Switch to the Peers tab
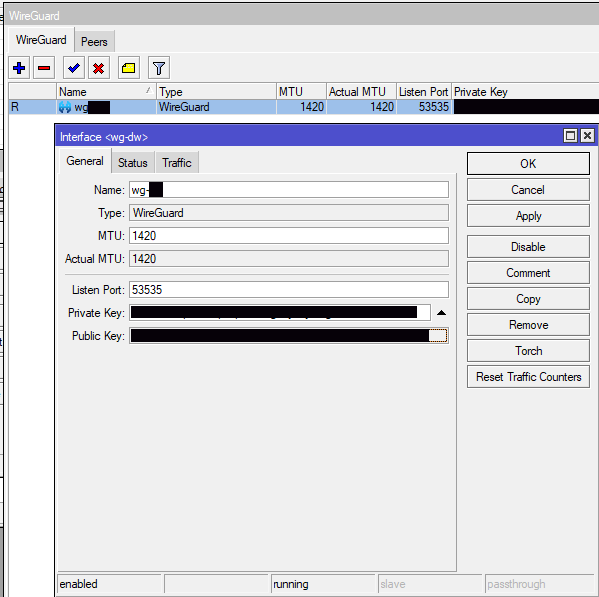The width and height of the screenshot is (599, 597). [x=94, y=42]
